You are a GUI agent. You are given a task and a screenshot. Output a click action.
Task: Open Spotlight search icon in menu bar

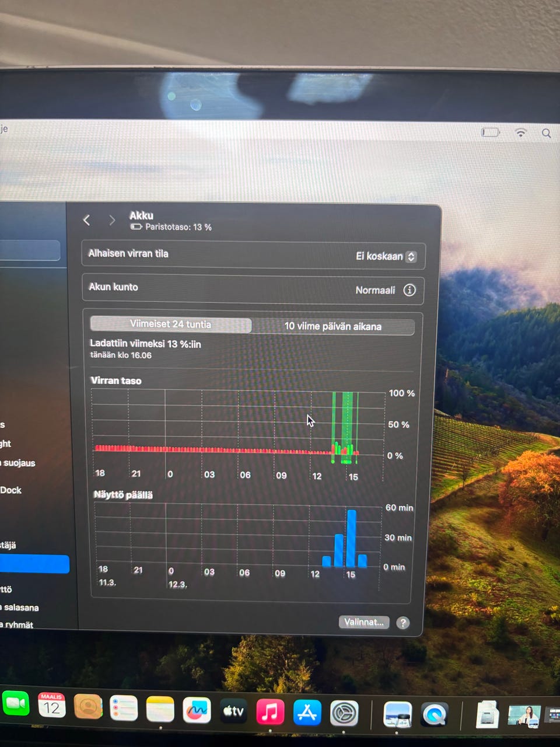[x=547, y=134]
